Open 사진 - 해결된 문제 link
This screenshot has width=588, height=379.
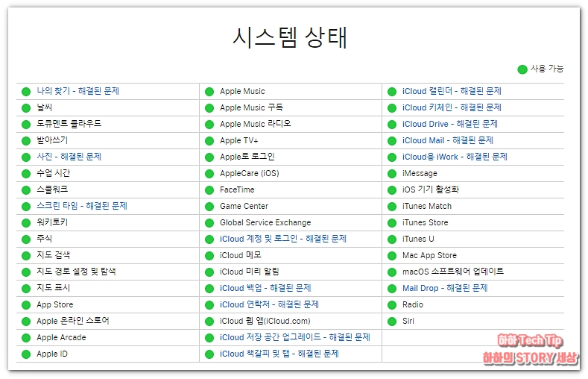69,157
